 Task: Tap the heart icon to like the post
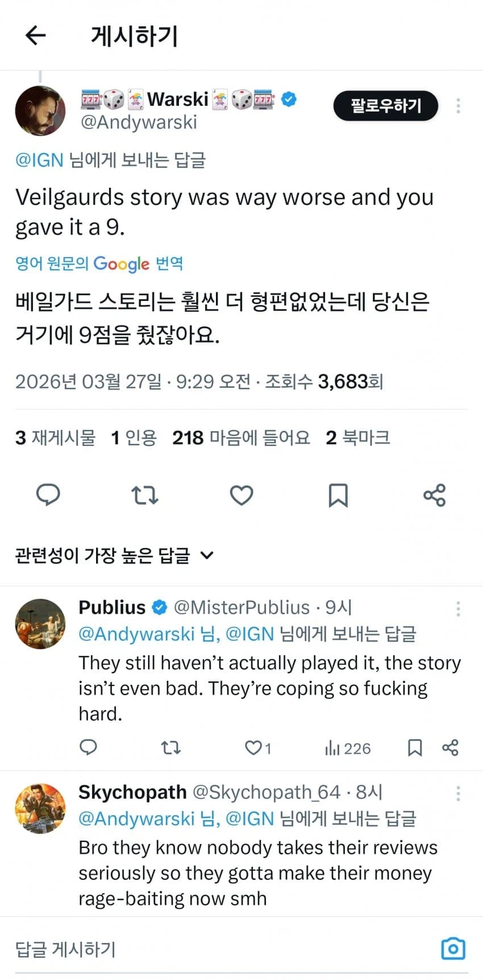pos(241,495)
